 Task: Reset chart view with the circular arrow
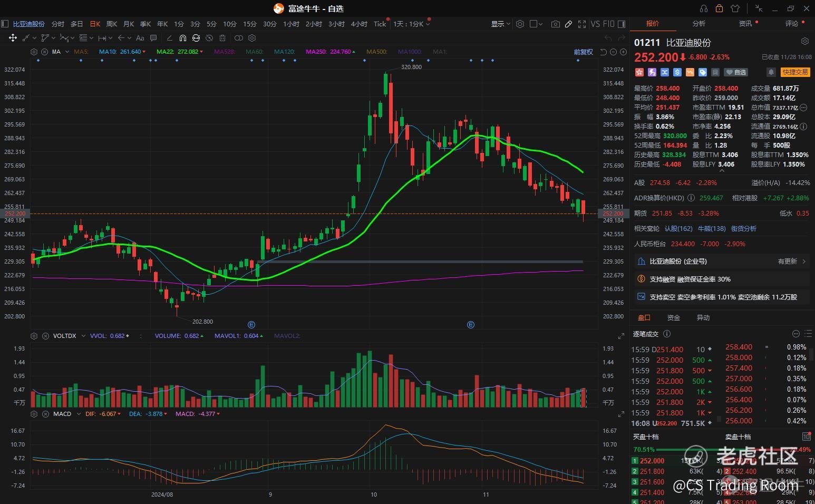point(604,52)
